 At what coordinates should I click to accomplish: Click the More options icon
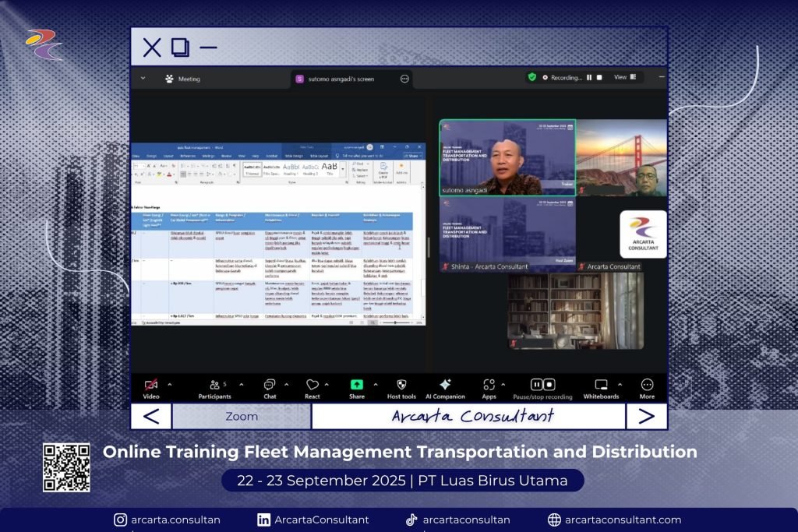tap(647, 386)
